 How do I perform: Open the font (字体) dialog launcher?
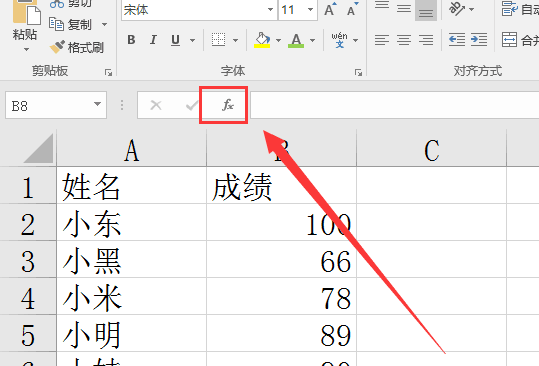tap(359, 72)
